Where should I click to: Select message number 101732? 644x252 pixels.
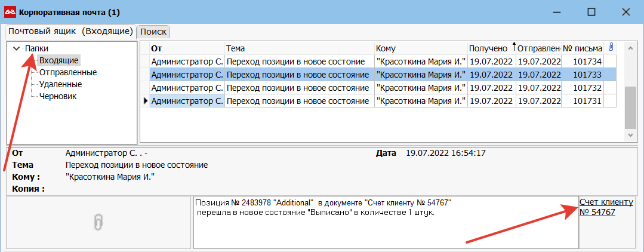point(378,88)
